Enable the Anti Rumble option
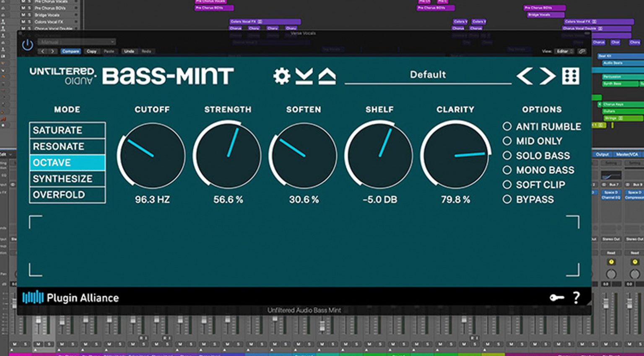This screenshot has height=356, width=644. 507,126
